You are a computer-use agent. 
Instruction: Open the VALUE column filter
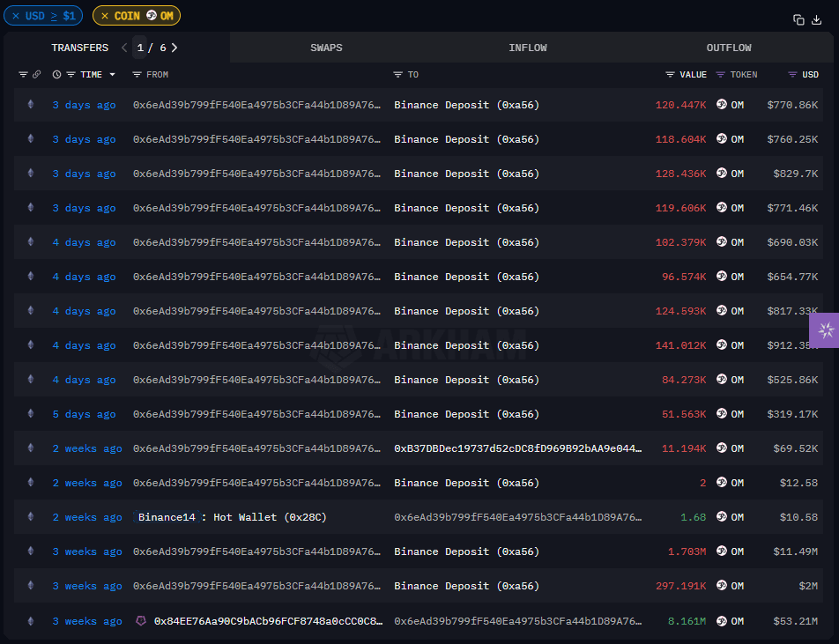coord(670,74)
